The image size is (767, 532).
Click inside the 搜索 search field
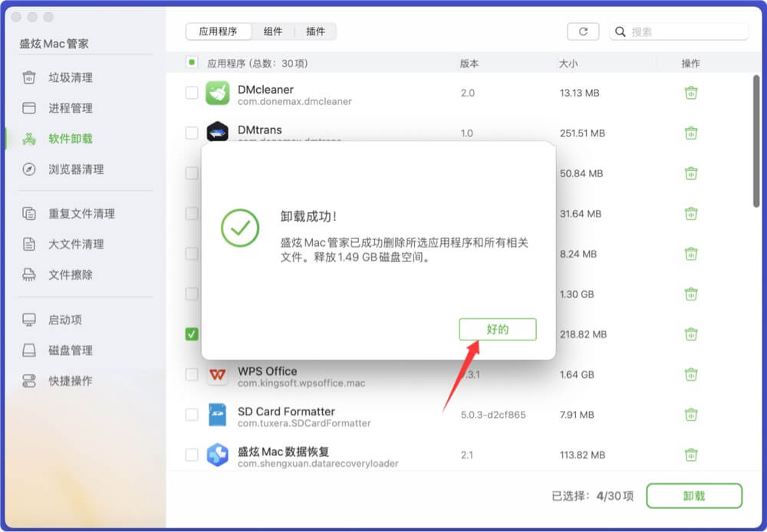click(x=679, y=31)
